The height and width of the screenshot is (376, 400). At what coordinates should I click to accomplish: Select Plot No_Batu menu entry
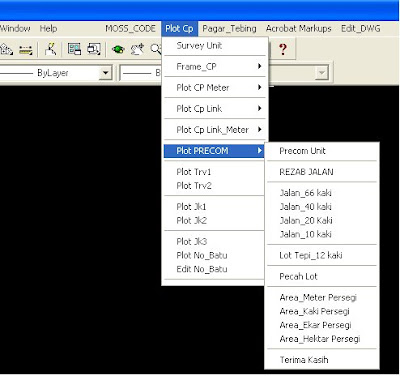tap(214, 255)
